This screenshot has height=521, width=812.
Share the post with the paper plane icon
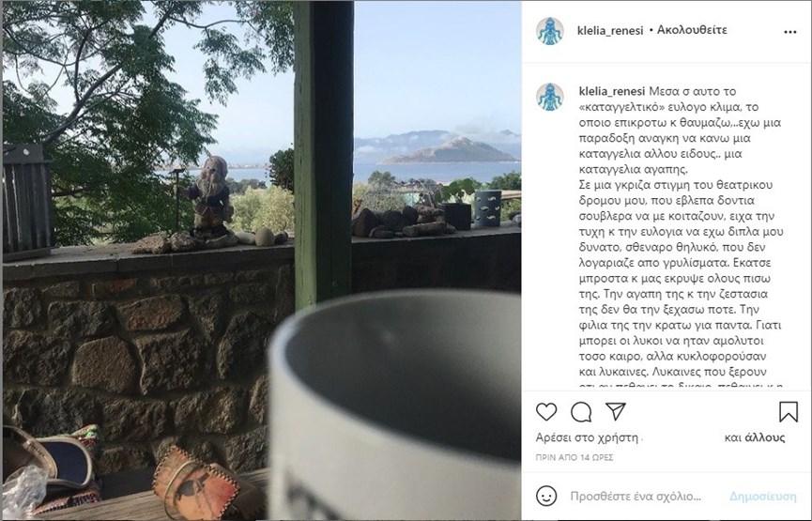pyautogui.click(x=616, y=412)
